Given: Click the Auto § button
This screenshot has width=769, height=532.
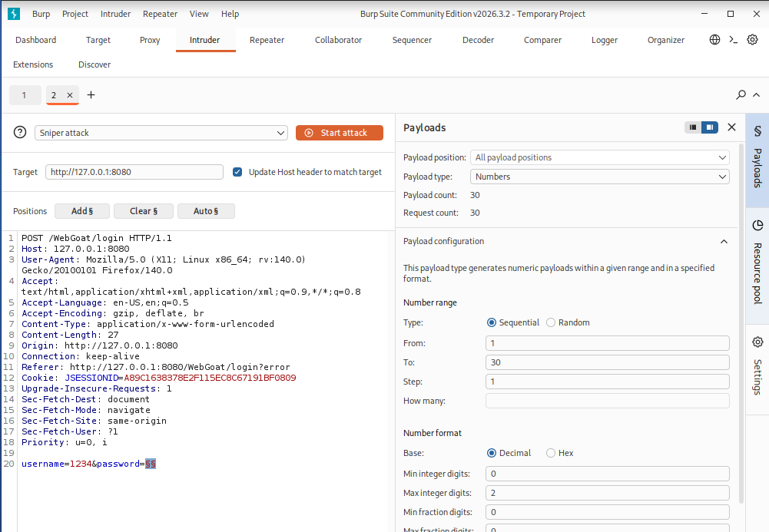Looking at the screenshot, I should [x=206, y=211].
